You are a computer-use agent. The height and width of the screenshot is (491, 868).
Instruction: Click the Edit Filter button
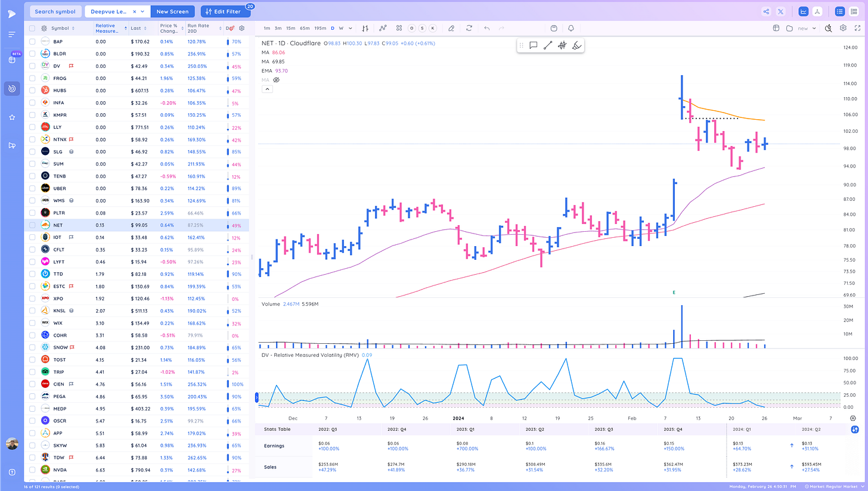225,11
